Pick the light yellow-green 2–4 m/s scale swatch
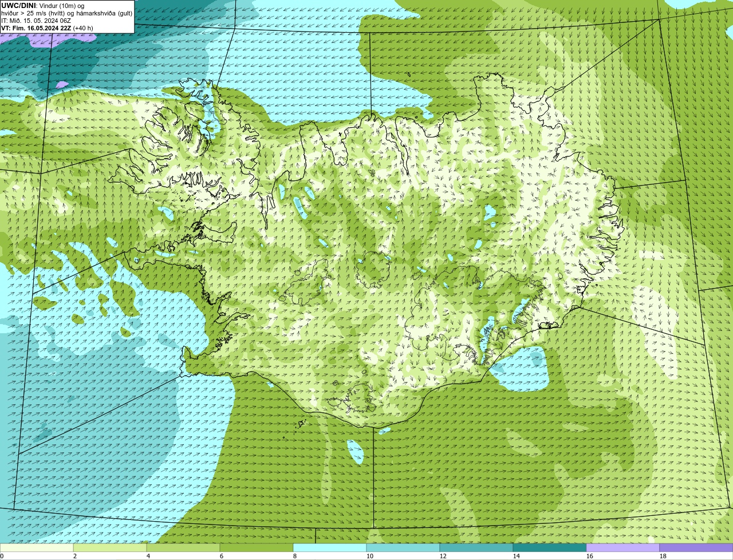This screenshot has height=560, width=733. (x=110, y=547)
